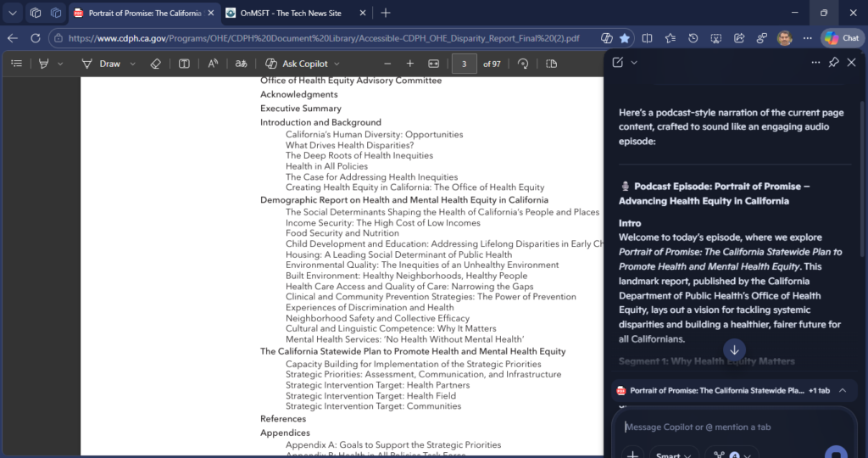Rotate the PDF page
This screenshot has width=868, height=458.
[523, 64]
